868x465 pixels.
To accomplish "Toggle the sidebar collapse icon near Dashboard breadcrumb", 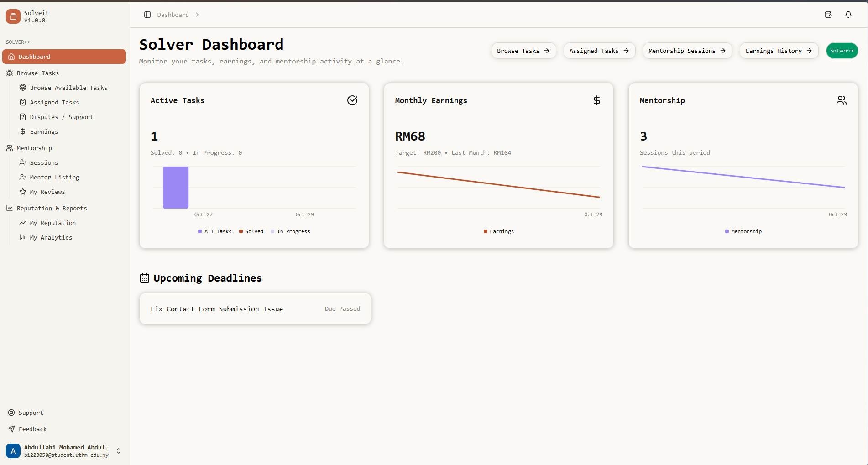I will [x=147, y=15].
